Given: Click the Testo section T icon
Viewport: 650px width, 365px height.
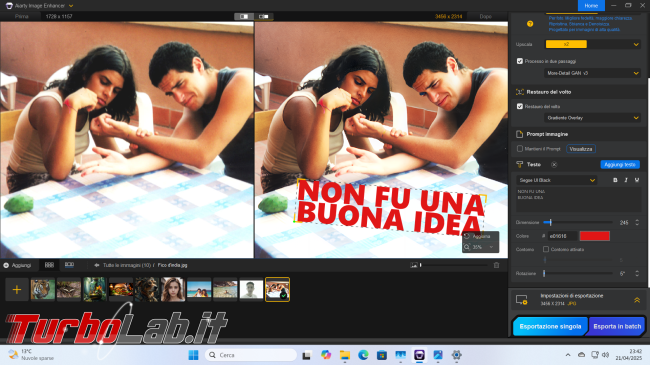Looking at the screenshot, I should click(519, 165).
